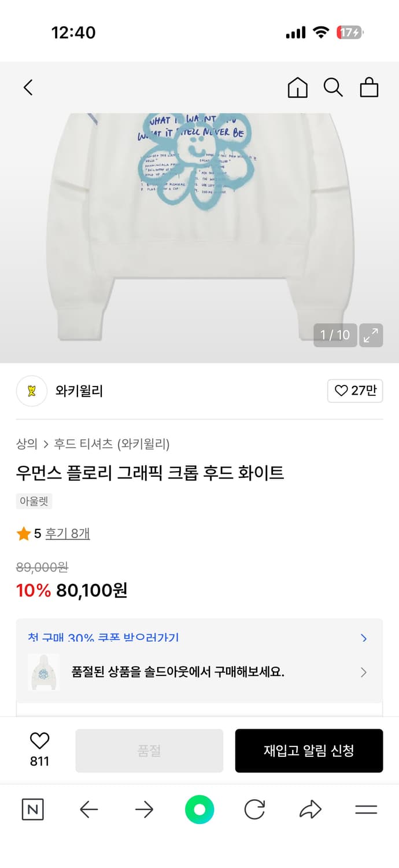
Task: Expand the 첫 구매 30% 쿠폰 banner chevron
Action: pos(364,638)
